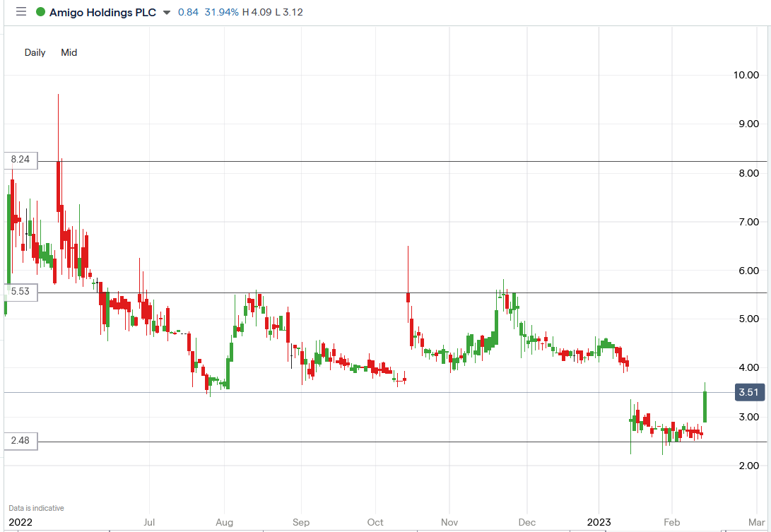
Task: Select the 2.48 horizontal line label
Action: pos(20,440)
